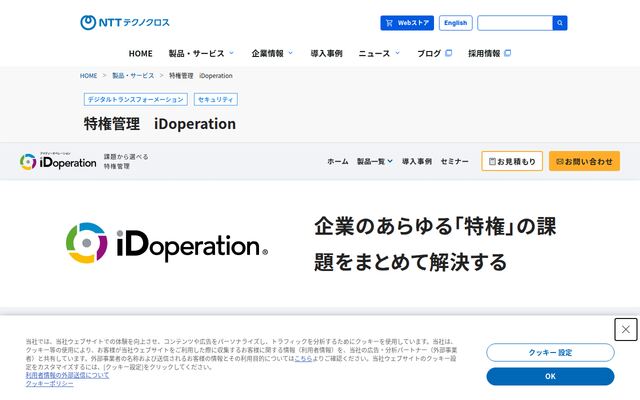Click the orange お問い合わせ button
Screen dimensions: 640x400
pos(584,161)
